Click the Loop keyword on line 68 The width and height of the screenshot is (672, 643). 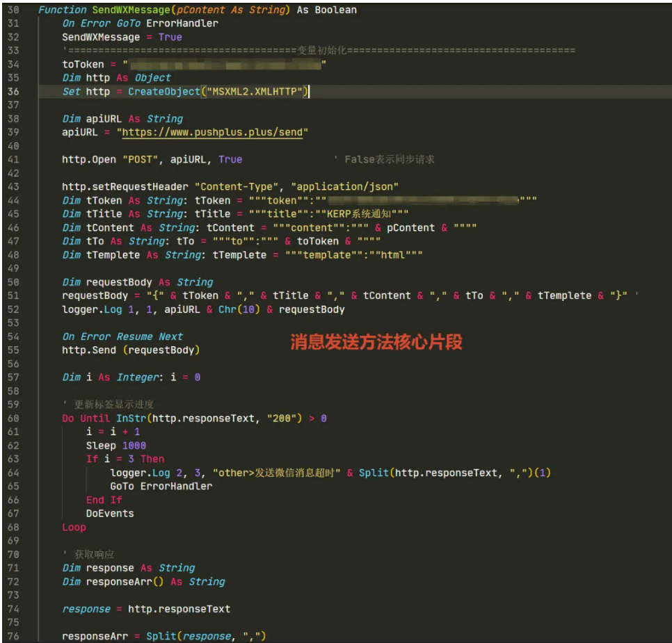coord(74,528)
